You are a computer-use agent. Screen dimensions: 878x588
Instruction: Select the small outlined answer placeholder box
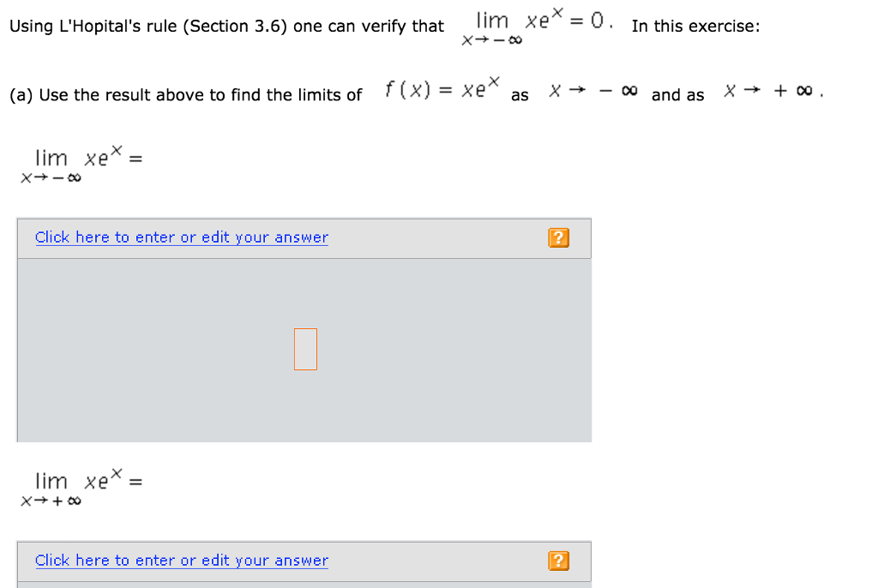point(305,349)
